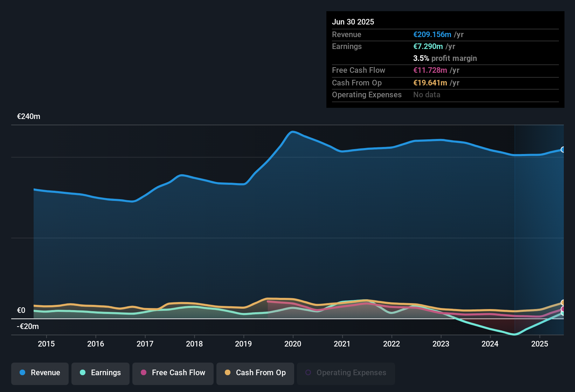Select the Cash From Op legend tab

255,373
